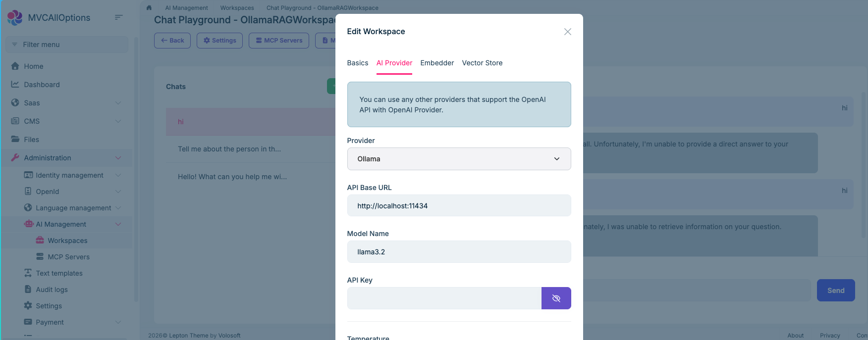
Task: Click the Audit logs file icon
Action: click(x=28, y=290)
